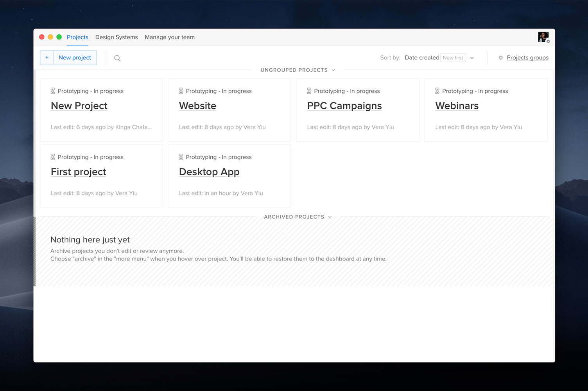Open the First project
Image resolution: width=588 pixels, height=391 pixels.
tap(78, 172)
